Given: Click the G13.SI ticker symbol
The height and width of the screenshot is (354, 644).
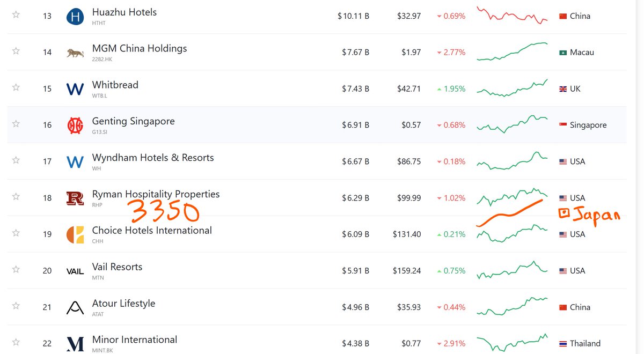Looking at the screenshot, I should pos(100,132).
